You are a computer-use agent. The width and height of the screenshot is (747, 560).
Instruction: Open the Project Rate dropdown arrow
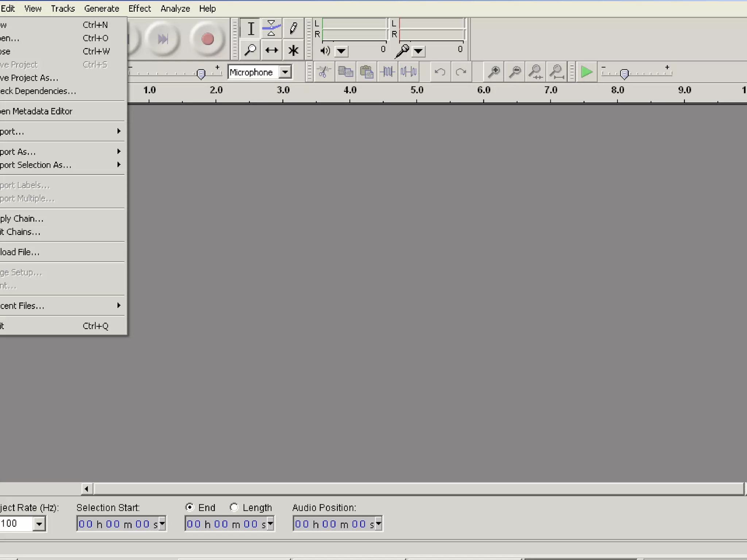tap(39, 524)
